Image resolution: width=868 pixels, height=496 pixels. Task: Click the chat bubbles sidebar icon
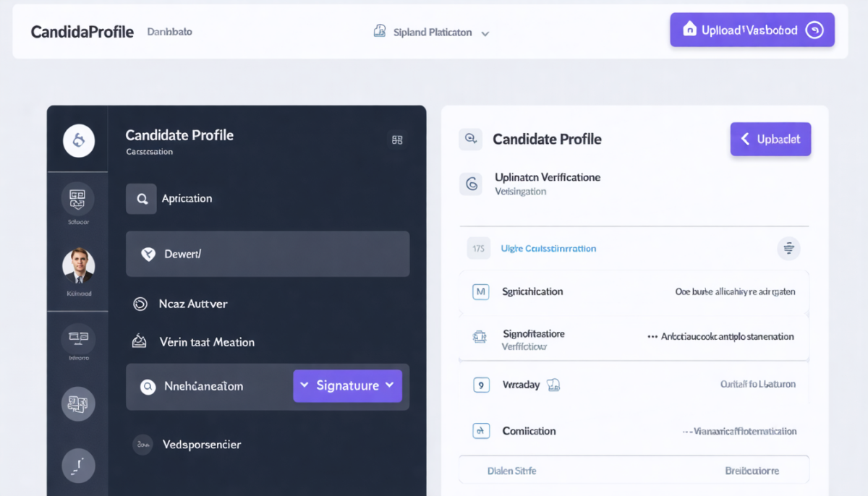click(78, 403)
